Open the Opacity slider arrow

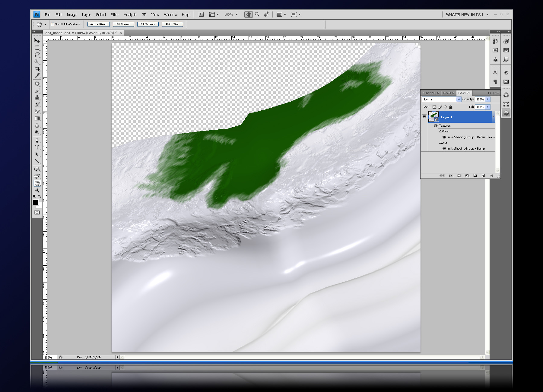click(x=487, y=99)
